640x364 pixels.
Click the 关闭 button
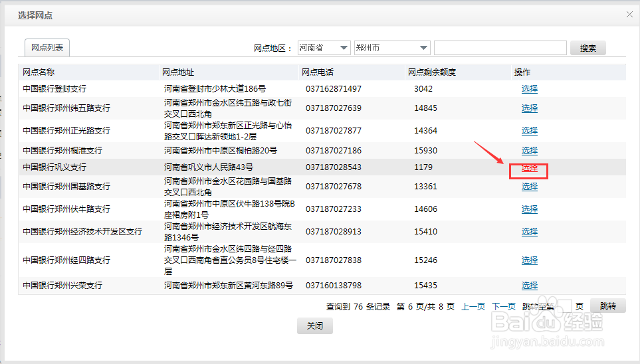tap(315, 325)
